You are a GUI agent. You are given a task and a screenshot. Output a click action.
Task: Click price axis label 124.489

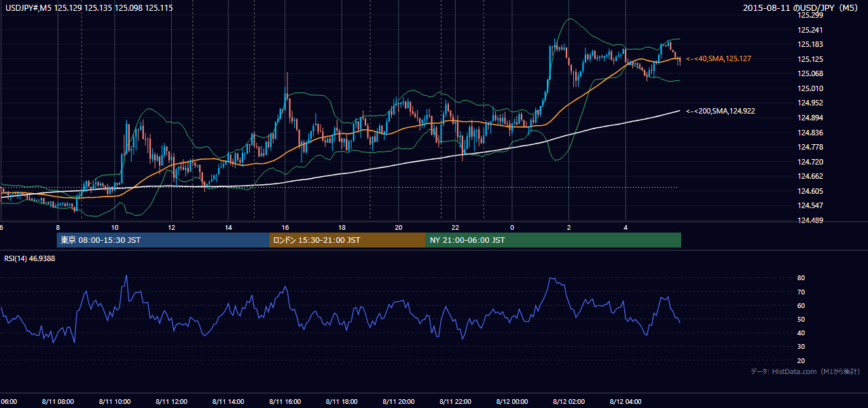click(x=811, y=220)
